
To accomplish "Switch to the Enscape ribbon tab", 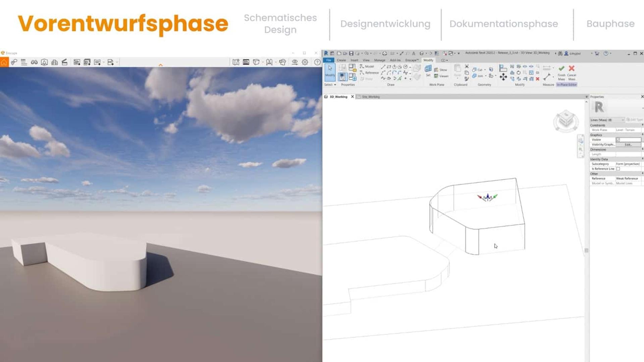I will tap(412, 60).
